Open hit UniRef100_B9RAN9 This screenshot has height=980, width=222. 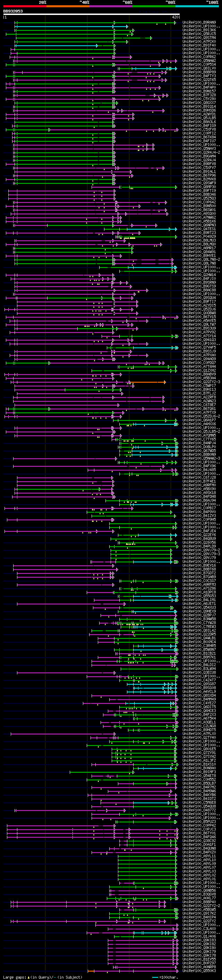(x=199, y=23)
